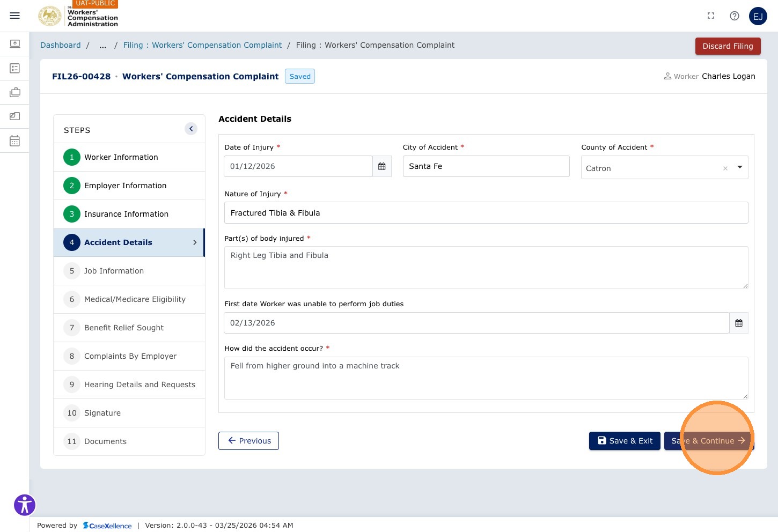778x532 pixels.
Task: Click the checklist icon in left sidebar
Action: 15,68
